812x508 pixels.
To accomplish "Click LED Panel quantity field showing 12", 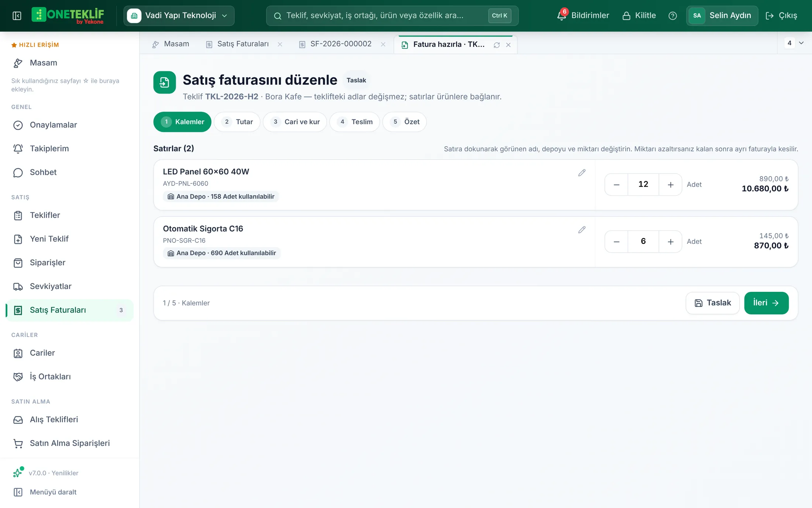I will pyautogui.click(x=643, y=184).
